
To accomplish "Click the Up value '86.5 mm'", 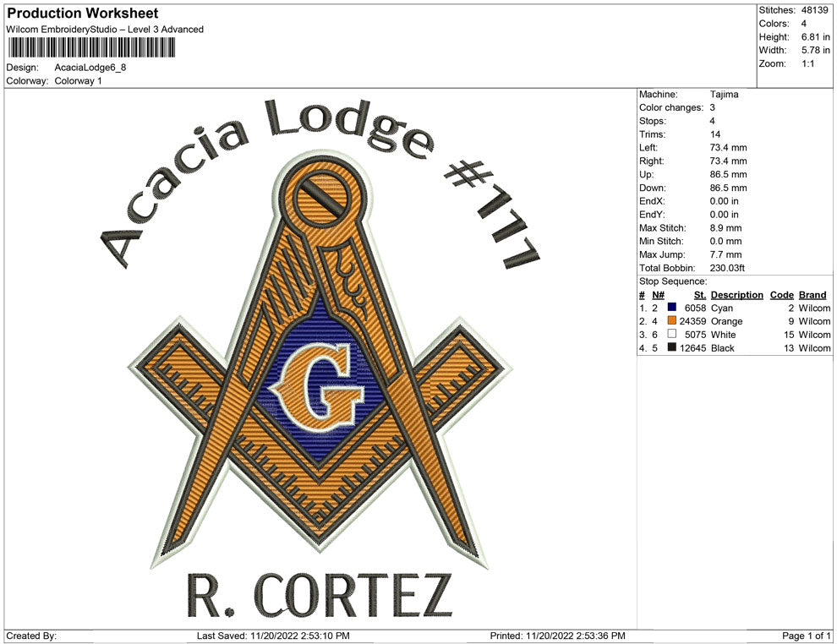I will point(728,174).
